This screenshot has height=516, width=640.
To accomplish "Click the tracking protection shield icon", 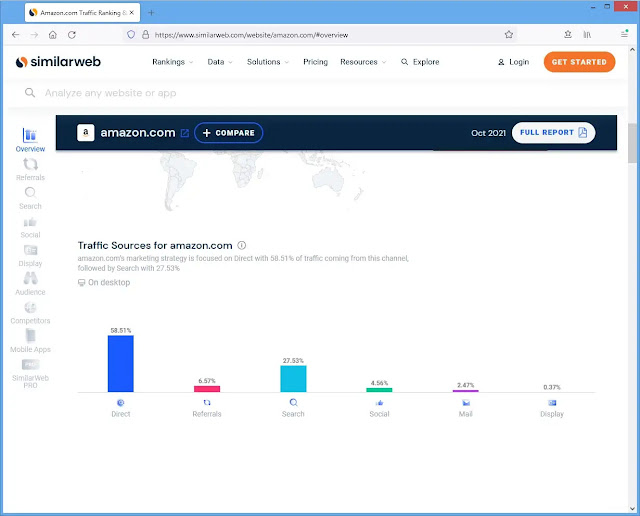I will pos(131,35).
